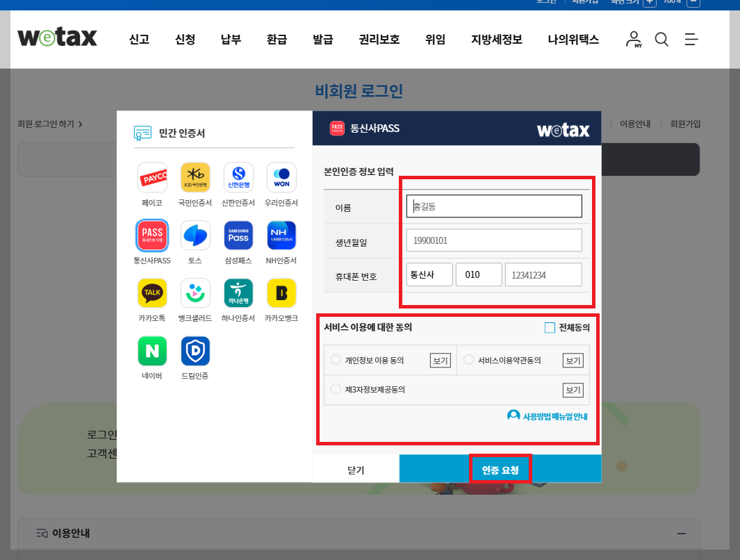Open the 납부 menu

pos(231,39)
